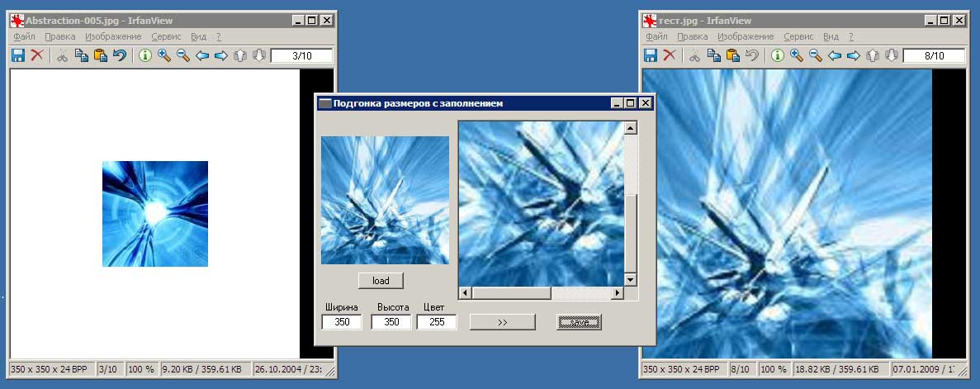Click the Цвет value field showing 255
Image resolution: width=980 pixels, height=389 pixels.
tap(437, 322)
